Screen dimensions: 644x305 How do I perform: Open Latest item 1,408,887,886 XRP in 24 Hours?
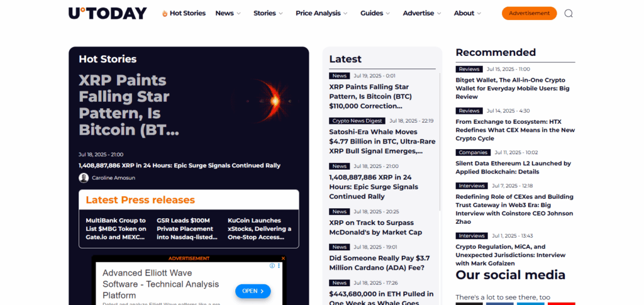[x=374, y=187]
